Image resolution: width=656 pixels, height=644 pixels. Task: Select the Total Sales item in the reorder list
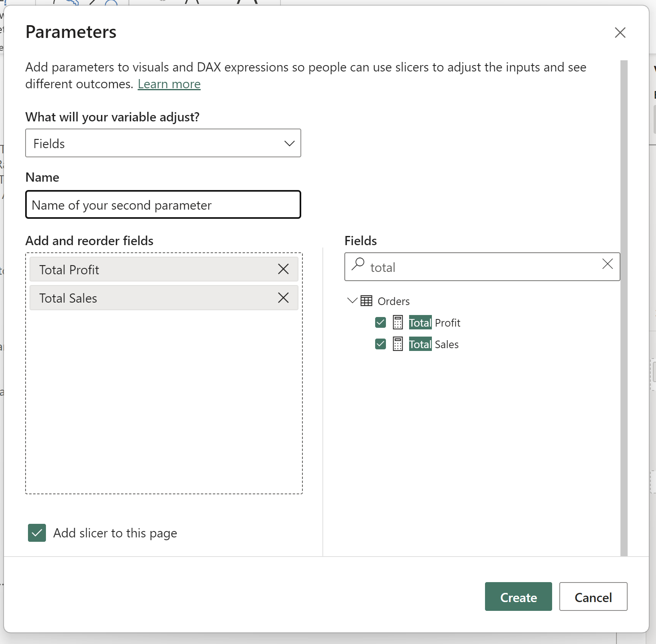coord(152,298)
